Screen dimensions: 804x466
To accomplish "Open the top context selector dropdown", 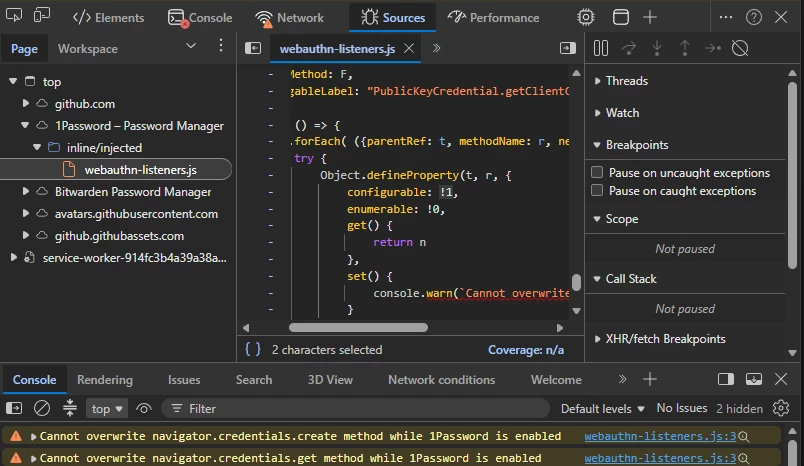I will 106,409.
